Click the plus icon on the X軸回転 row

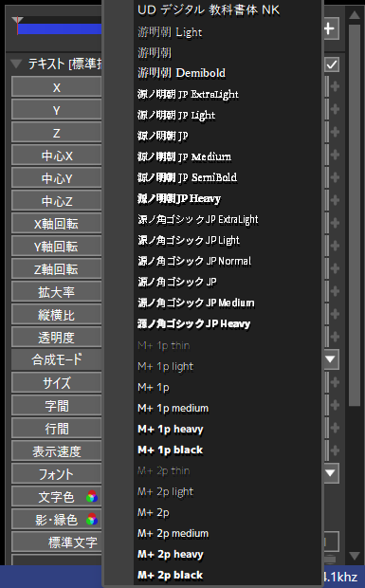click(x=335, y=223)
